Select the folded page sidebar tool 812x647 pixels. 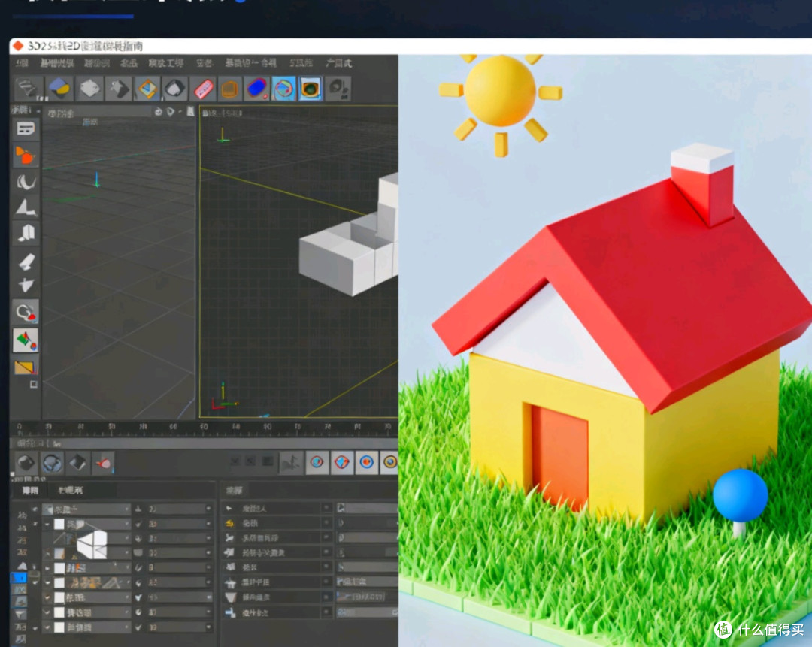(x=26, y=234)
